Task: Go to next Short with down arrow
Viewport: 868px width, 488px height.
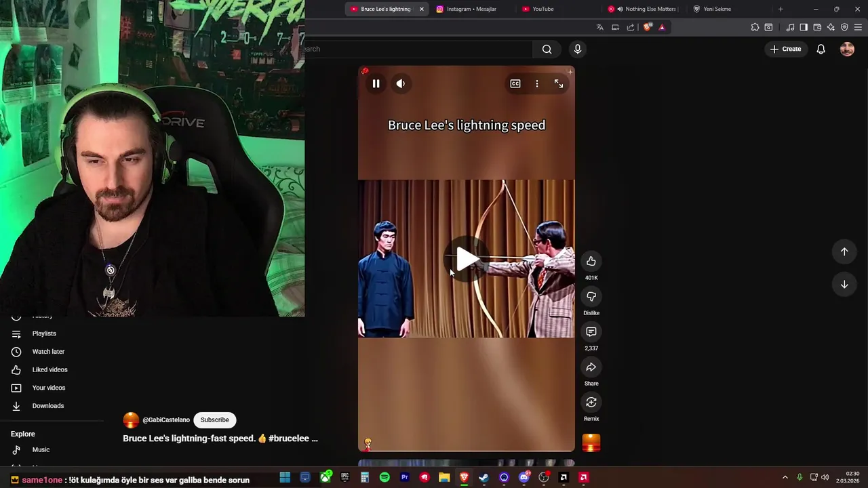Action: (844, 284)
